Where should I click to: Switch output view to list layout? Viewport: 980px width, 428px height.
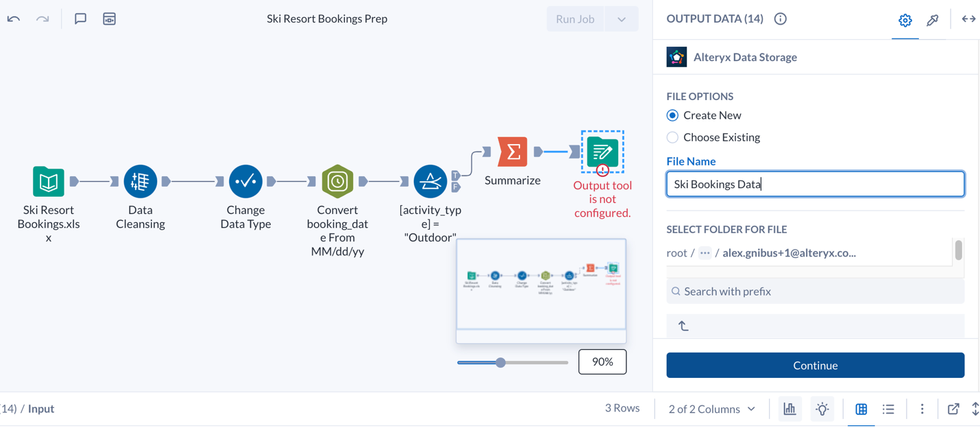click(888, 408)
